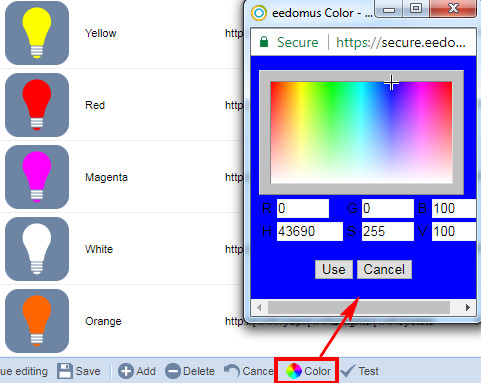The image size is (481, 383).
Task: Click the S value field showing 255
Action: [x=388, y=231]
